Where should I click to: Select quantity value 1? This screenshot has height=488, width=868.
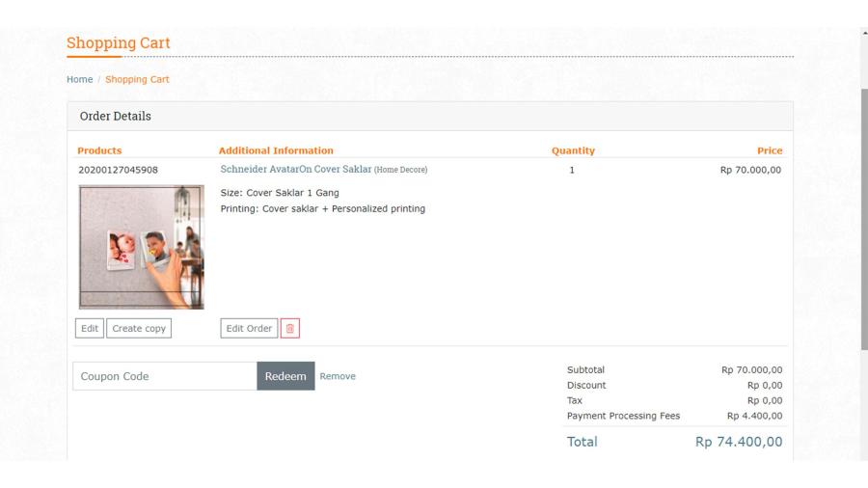[x=572, y=170]
